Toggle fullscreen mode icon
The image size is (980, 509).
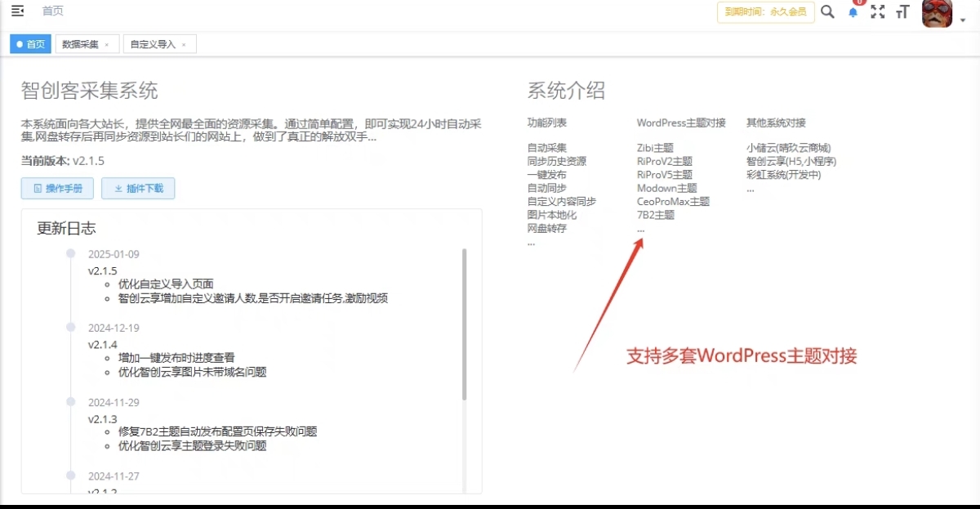click(x=877, y=12)
